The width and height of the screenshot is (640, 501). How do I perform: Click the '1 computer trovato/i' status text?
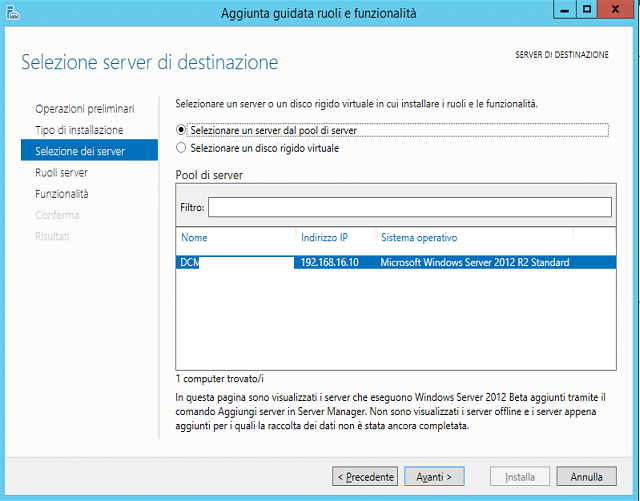coord(220,379)
